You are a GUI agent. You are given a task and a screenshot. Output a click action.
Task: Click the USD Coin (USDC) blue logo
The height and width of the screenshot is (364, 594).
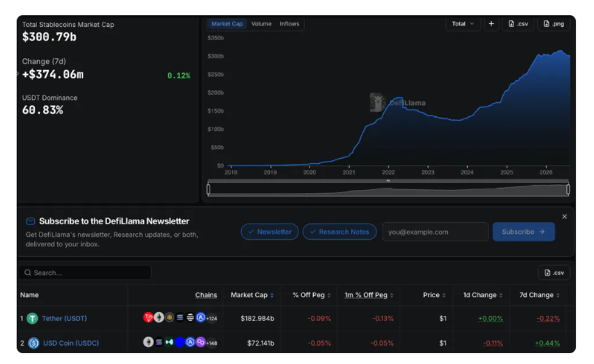(x=34, y=343)
